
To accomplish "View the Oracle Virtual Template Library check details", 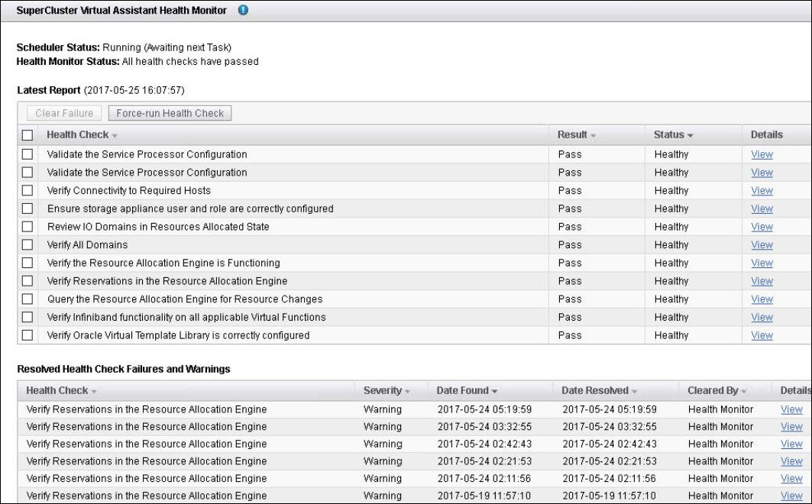I will (x=762, y=335).
